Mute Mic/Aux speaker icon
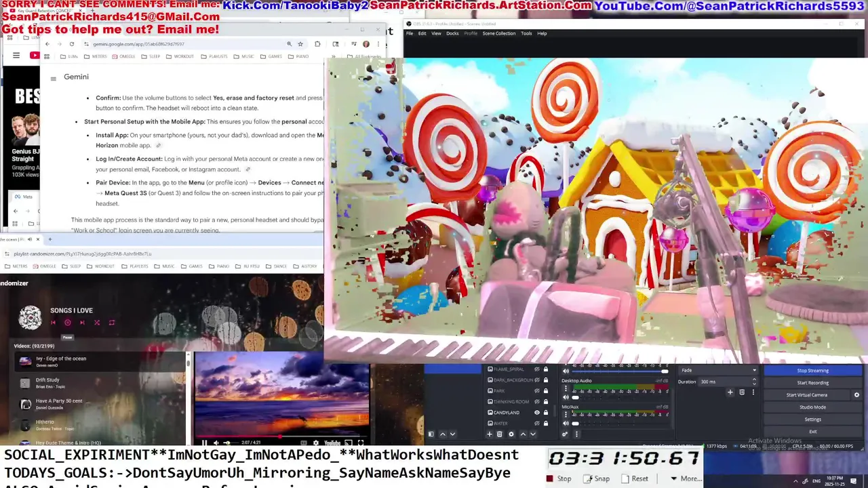The image size is (868, 488). coord(566,424)
